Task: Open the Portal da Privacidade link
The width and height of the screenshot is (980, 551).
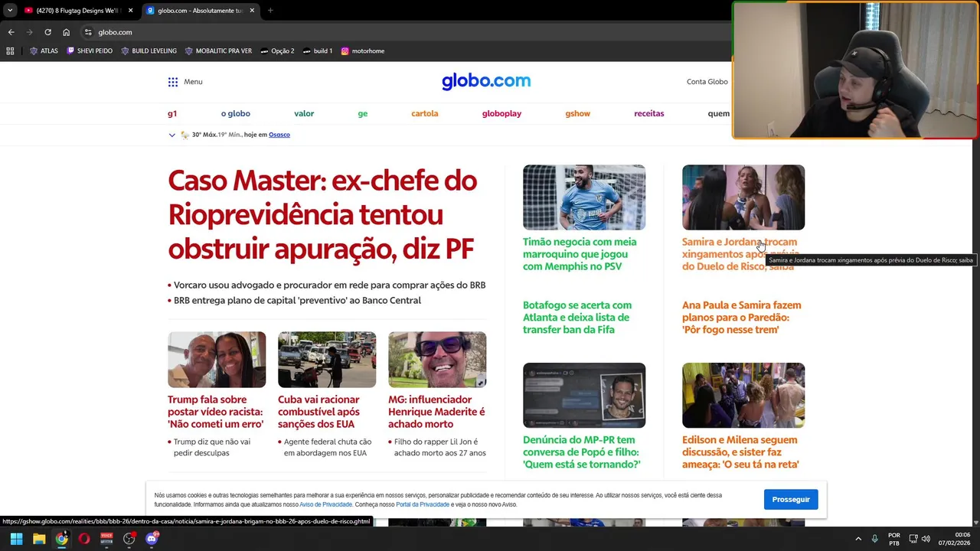Action: (x=423, y=505)
